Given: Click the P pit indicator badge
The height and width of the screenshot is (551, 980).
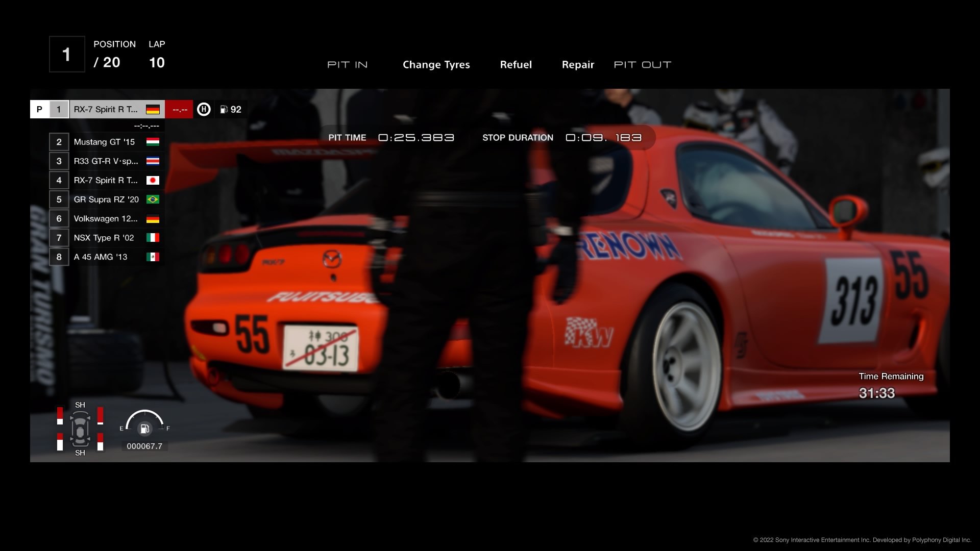Looking at the screenshot, I should (x=39, y=109).
